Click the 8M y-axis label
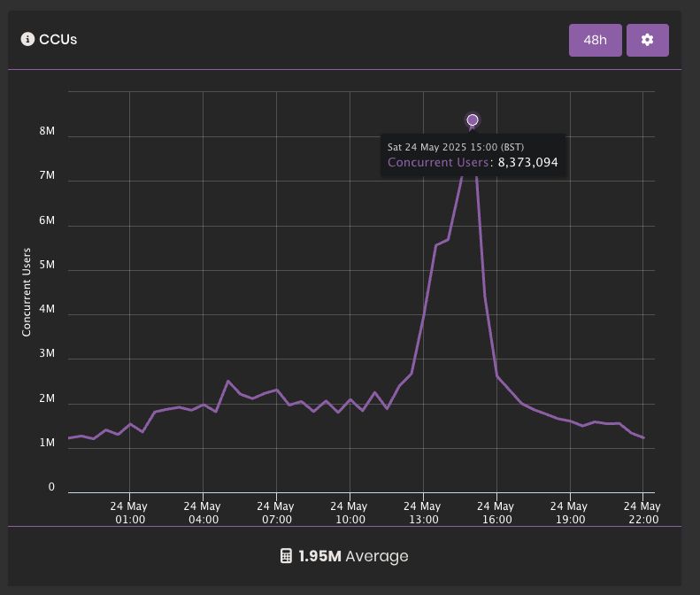Image resolution: width=700 pixels, height=595 pixels. click(47, 131)
